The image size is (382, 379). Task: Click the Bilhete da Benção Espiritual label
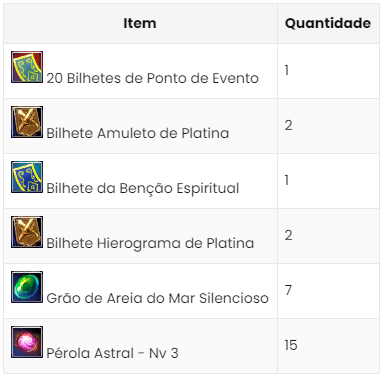coord(143,188)
